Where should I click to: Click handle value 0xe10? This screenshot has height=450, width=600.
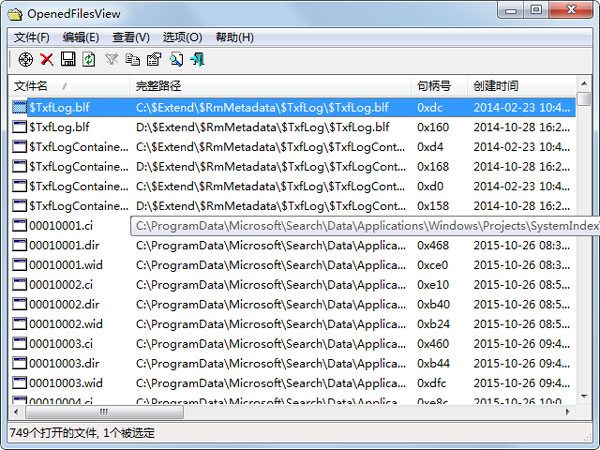pyautogui.click(x=433, y=285)
